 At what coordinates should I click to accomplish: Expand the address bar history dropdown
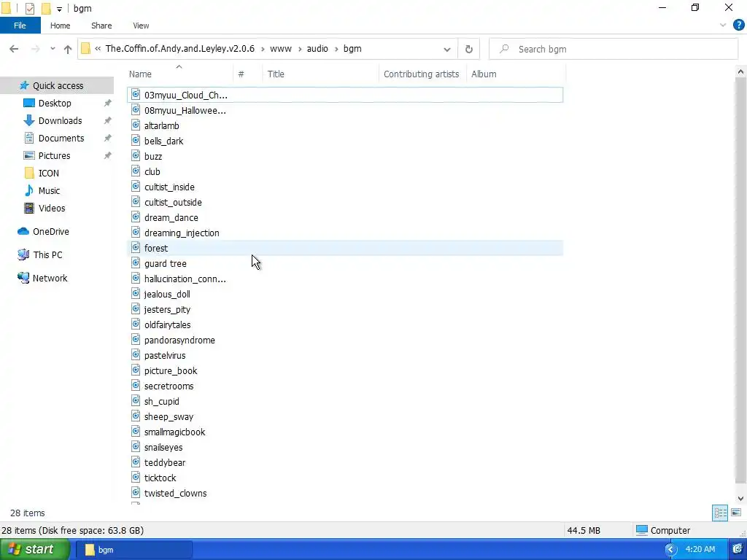[447, 49]
